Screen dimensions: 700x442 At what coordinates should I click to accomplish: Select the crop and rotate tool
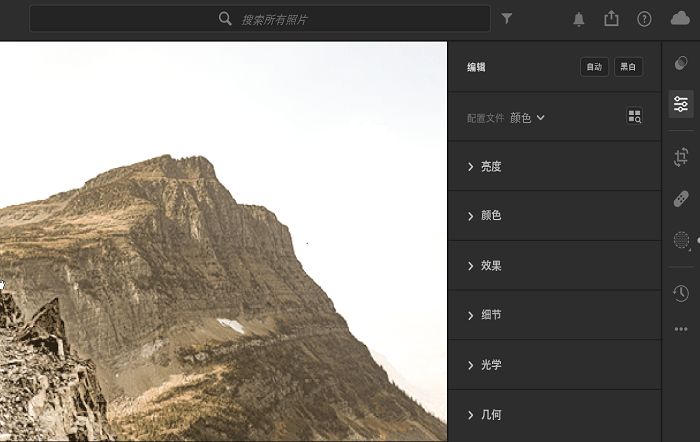(681, 157)
